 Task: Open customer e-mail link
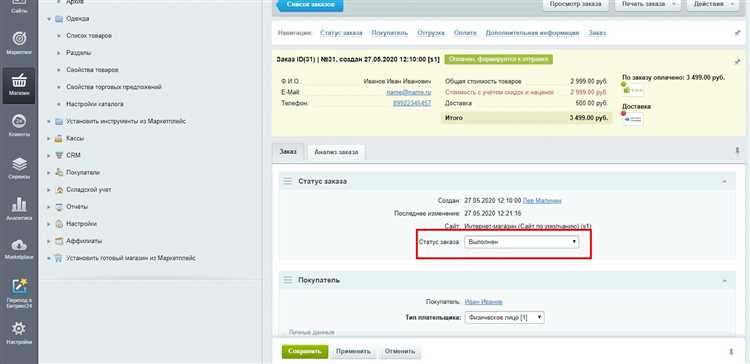point(409,92)
